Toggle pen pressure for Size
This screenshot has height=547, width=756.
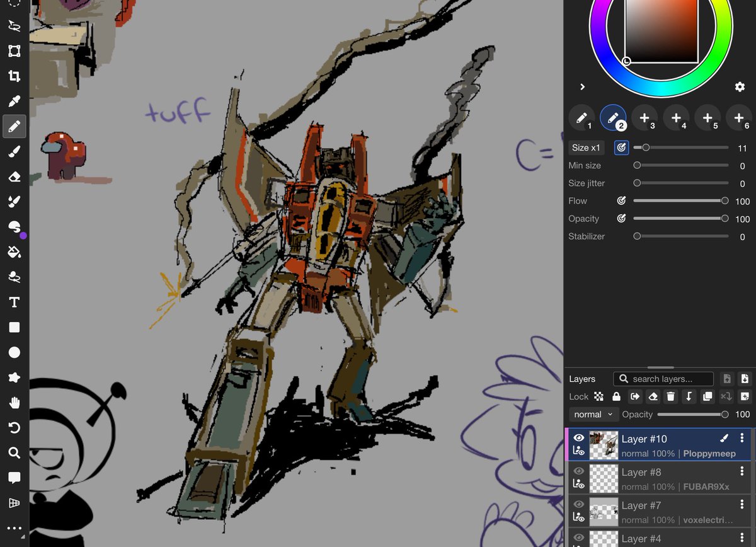coord(621,147)
